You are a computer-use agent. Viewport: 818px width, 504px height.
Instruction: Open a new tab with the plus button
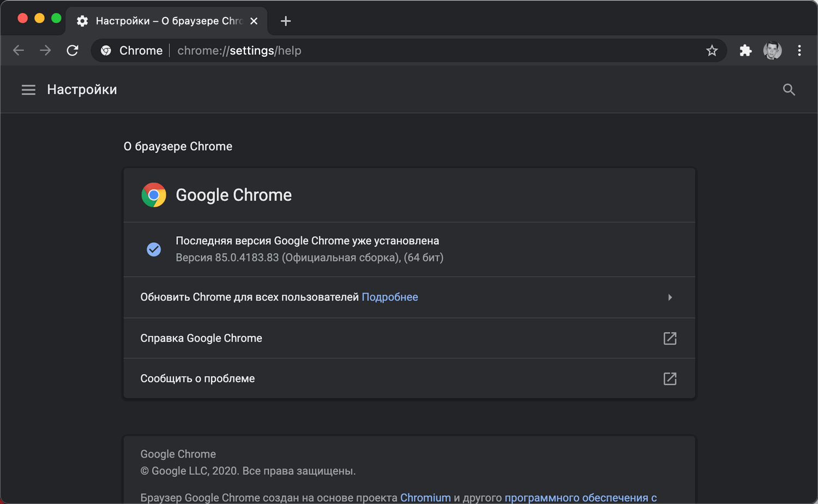pyautogui.click(x=285, y=21)
